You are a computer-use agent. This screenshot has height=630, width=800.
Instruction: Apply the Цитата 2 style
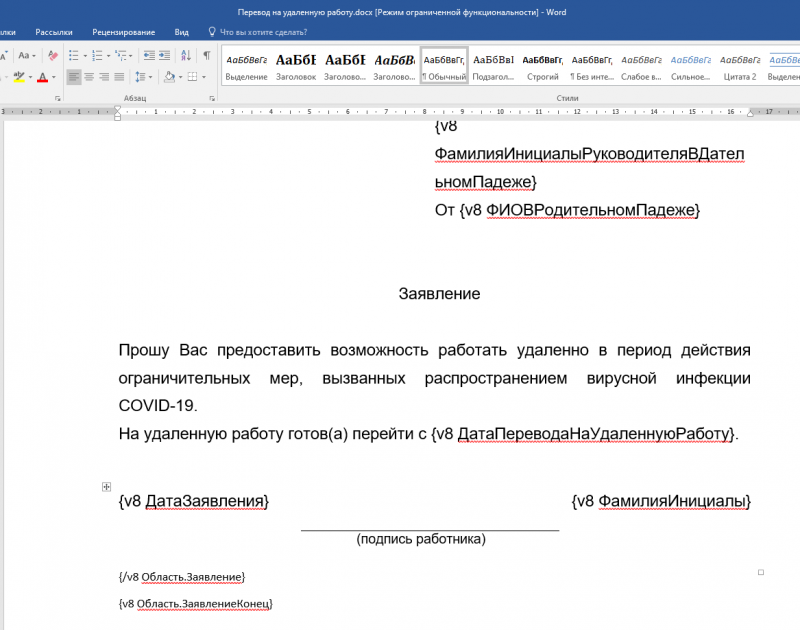point(740,66)
